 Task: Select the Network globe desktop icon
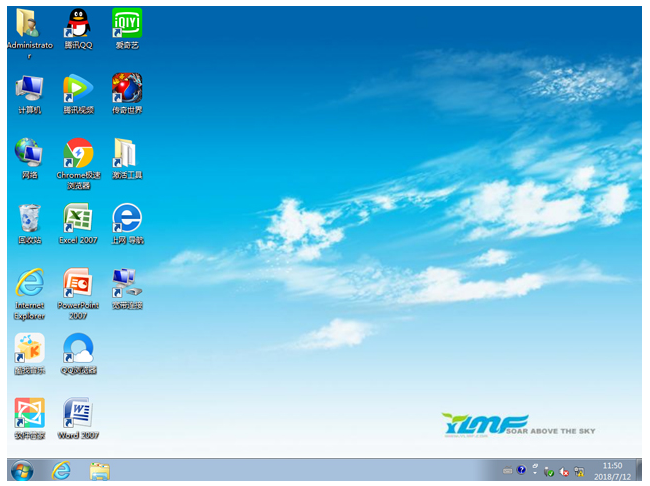29,154
